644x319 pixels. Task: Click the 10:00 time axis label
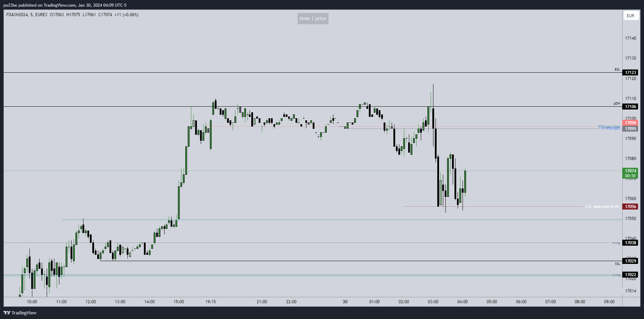tap(32, 302)
